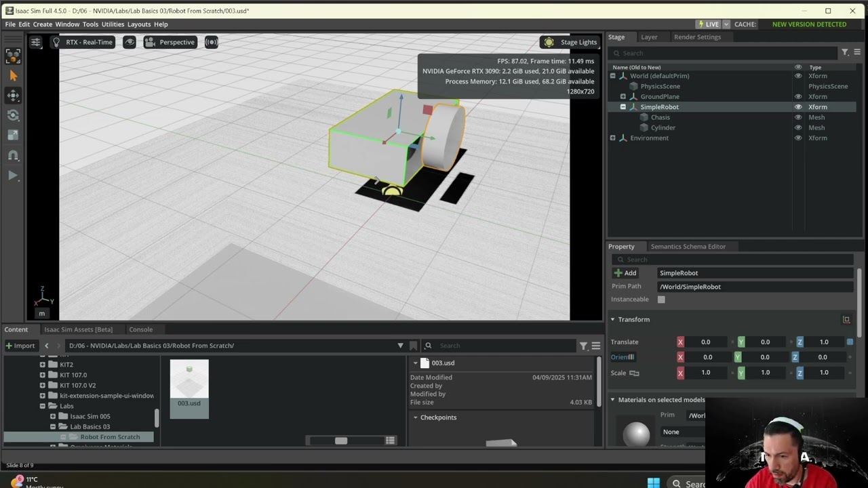Screen dimensions: 868x488
Task: Open the Stage Lights menu
Action: point(570,42)
